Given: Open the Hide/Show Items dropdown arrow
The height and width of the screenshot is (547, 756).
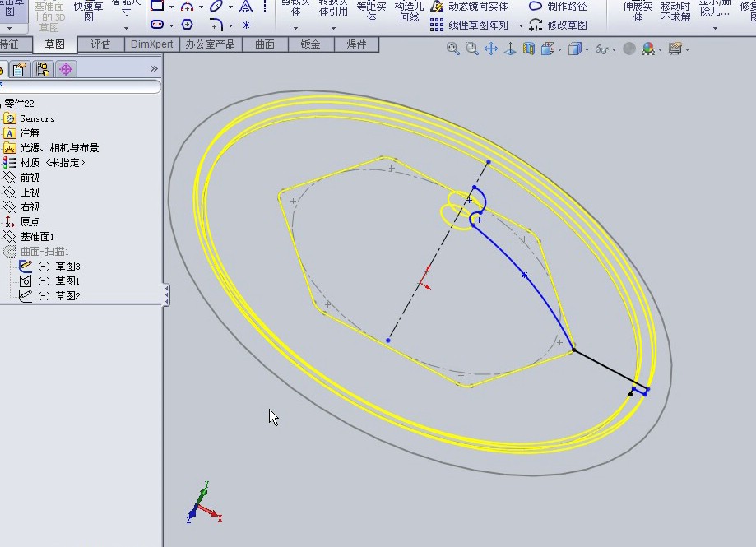Looking at the screenshot, I should tap(614, 49).
